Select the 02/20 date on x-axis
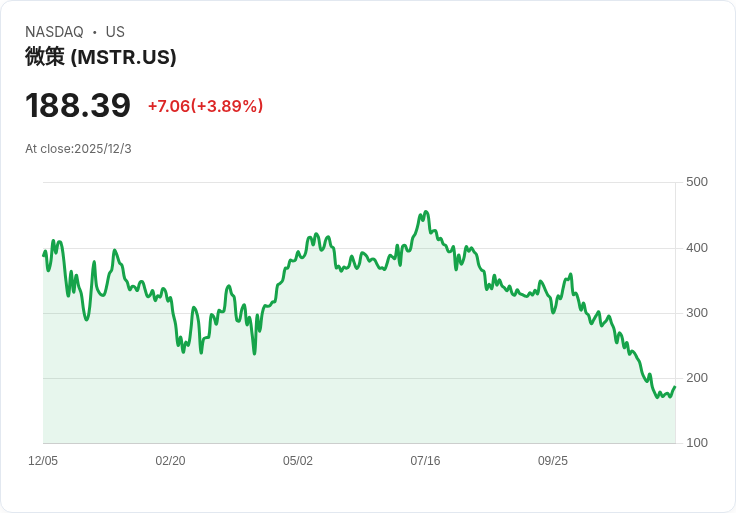Image resolution: width=736 pixels, height=513 pixels. [x=170, y=461]
